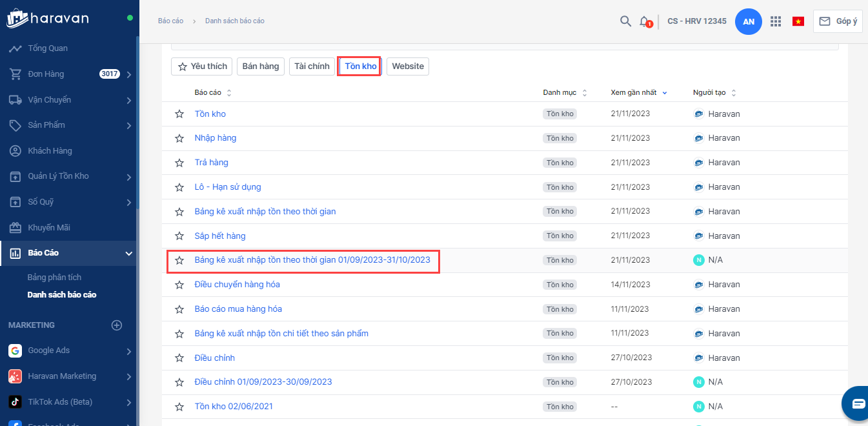Favorite the Sắp hết hàng report

(x=179, y=236)
